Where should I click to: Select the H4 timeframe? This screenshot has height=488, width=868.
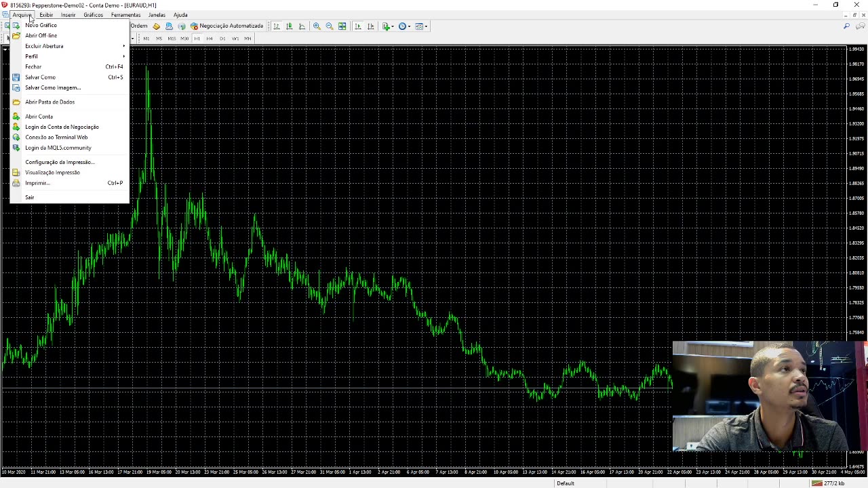(x=210, y=39)
